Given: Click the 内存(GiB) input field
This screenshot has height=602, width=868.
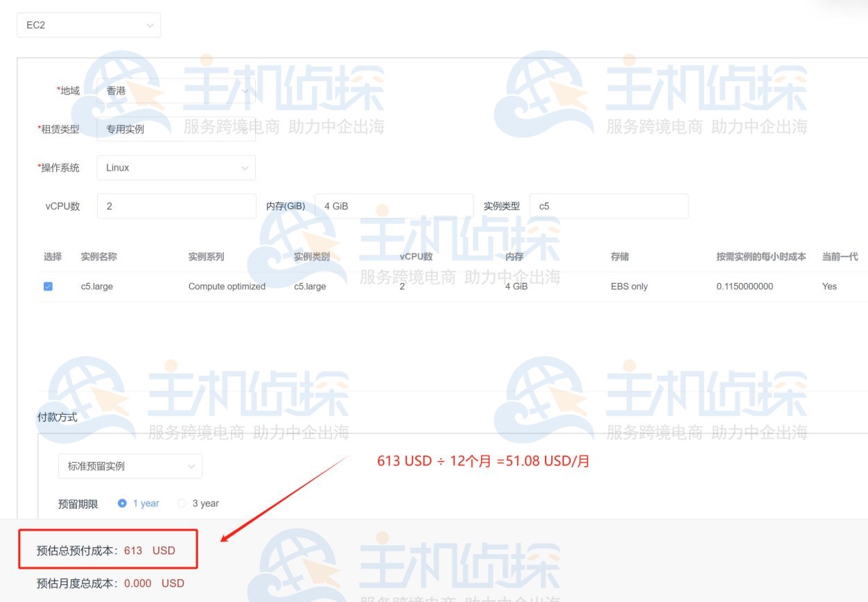Looking at the screenshot, I should (394, 206).
